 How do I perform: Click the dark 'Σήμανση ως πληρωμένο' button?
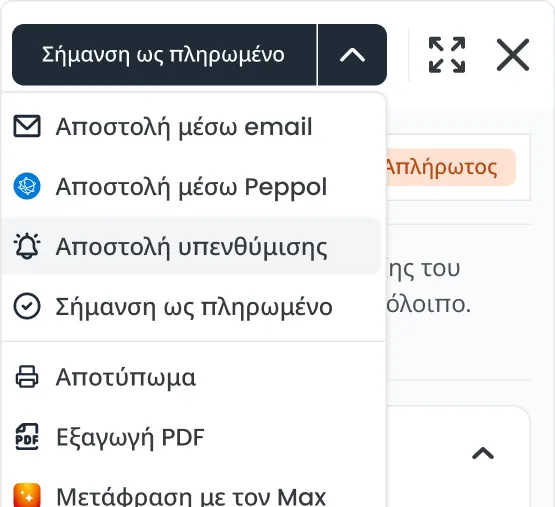coord(164,55)
